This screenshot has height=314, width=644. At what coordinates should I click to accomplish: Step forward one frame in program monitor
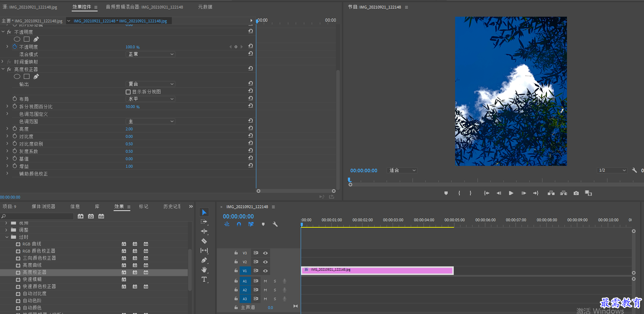tap(524, 193)
